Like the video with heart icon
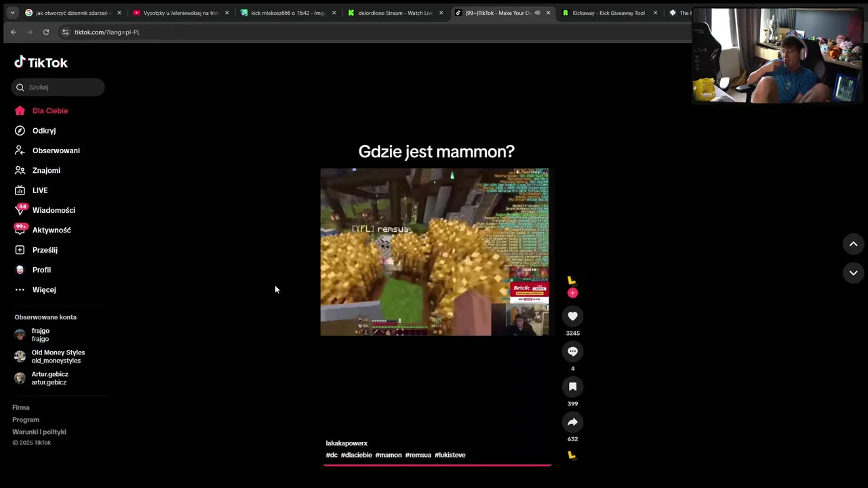 (x=572, y=316)
